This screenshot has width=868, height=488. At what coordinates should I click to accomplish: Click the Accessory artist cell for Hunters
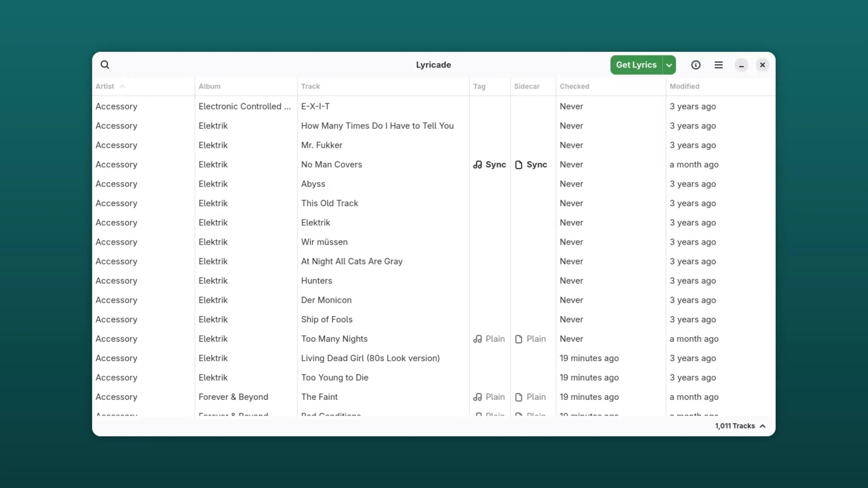(116, 280)
